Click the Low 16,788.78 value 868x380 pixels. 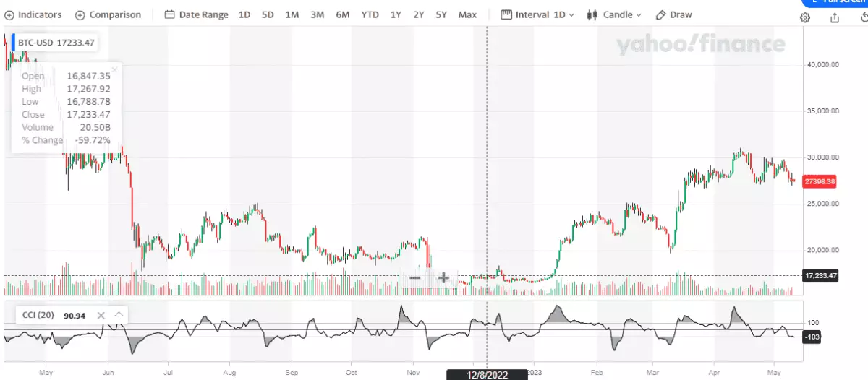click(x=88, y=102)
